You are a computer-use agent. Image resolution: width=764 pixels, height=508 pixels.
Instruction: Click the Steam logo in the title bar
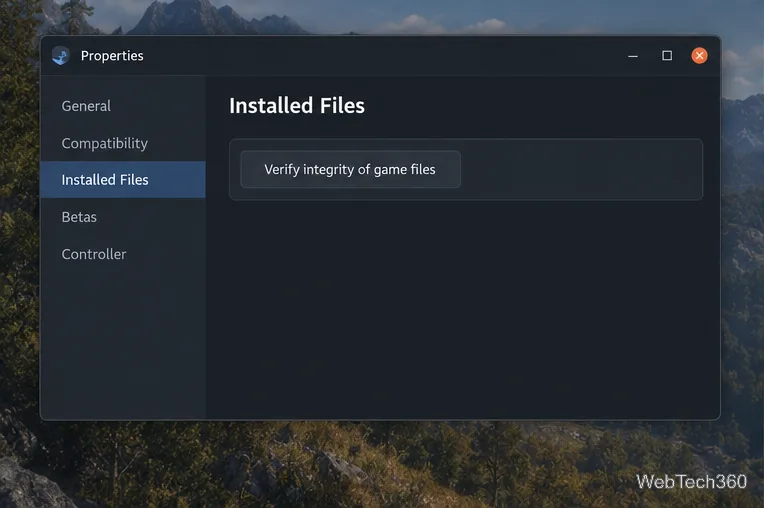61,56
